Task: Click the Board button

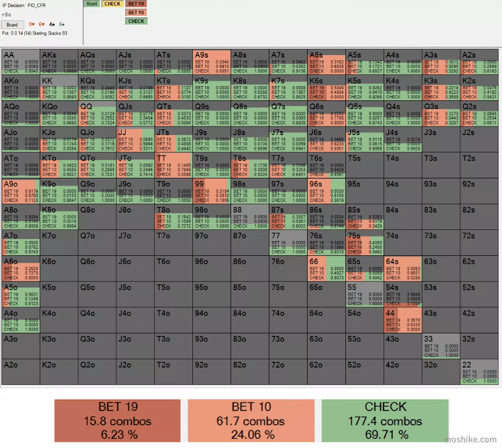Action: pos(12,24)
